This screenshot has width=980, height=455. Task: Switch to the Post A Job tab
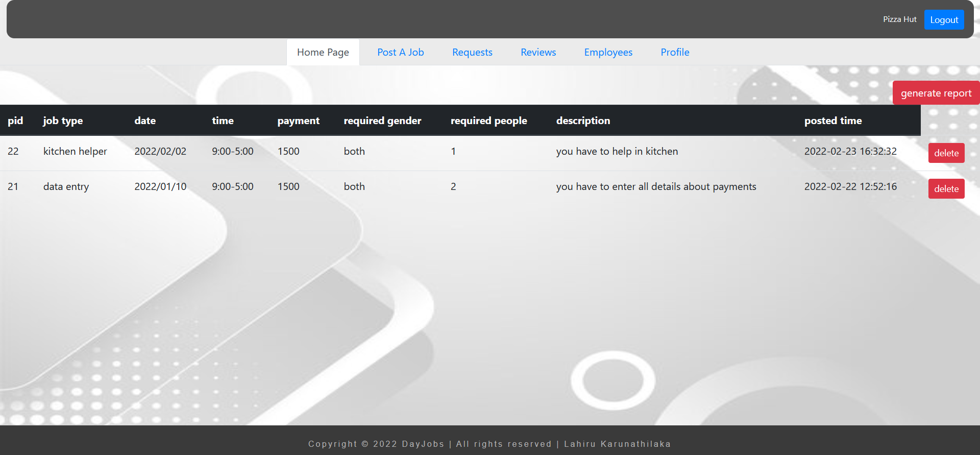pos(401,52)
